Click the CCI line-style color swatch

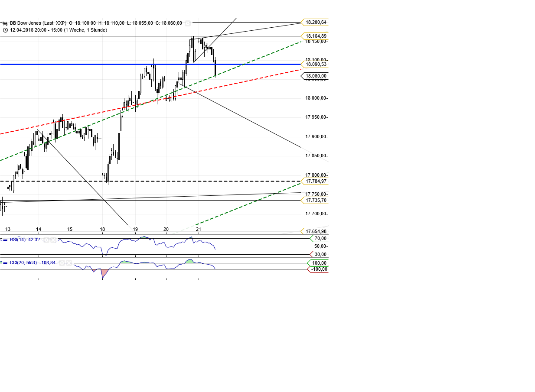5,262
